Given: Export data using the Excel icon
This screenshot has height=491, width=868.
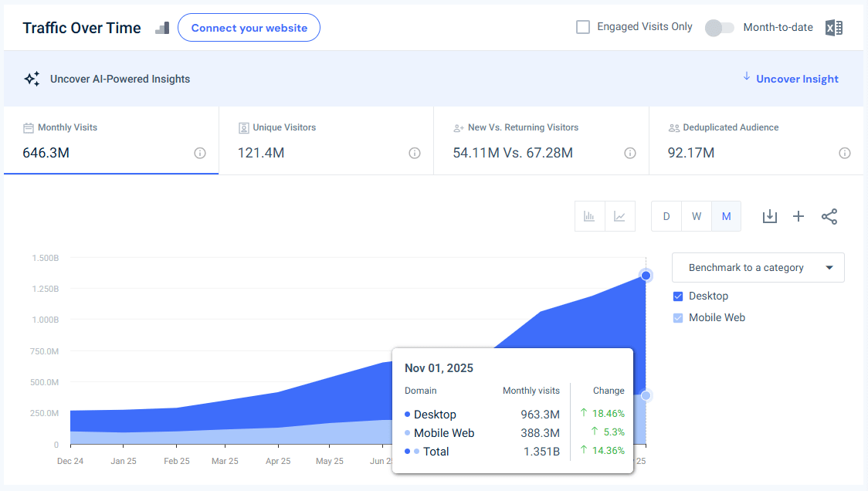Looking at the screenshot, I should (x=834, y=27).
